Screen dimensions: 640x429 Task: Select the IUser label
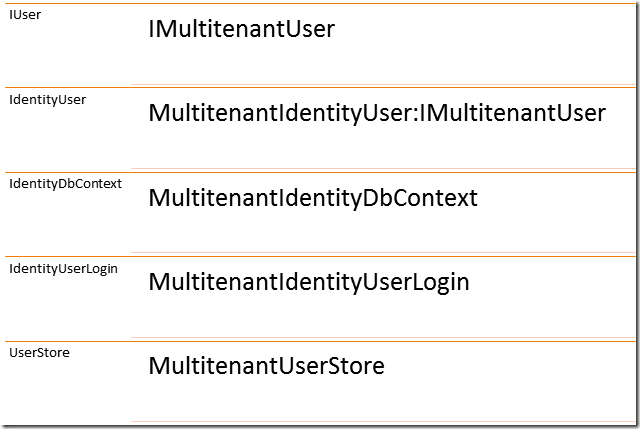click(25, 15)
